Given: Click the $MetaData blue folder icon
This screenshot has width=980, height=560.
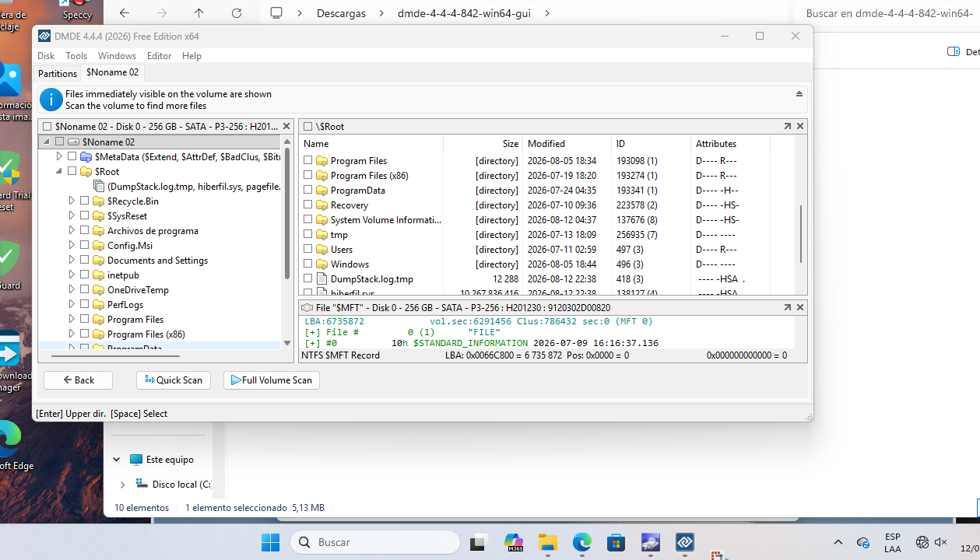Looking at the screenshot, I should pos(86,156).
